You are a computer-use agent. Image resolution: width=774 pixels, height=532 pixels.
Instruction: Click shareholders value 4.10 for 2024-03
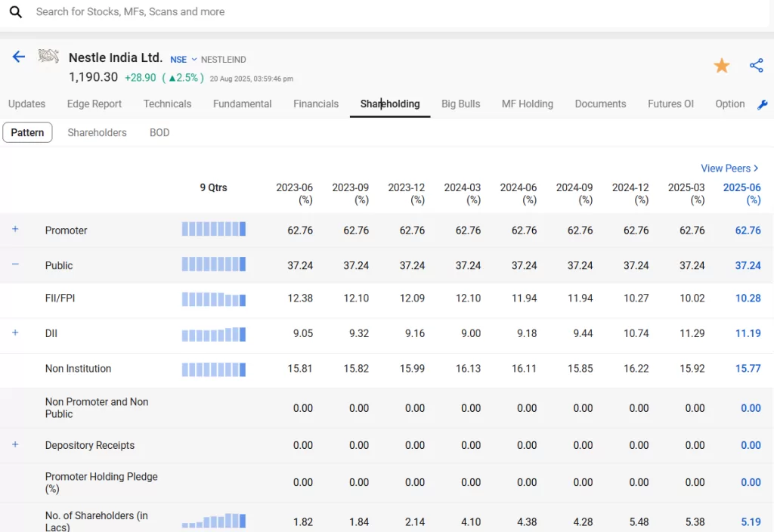pos(471,522)
